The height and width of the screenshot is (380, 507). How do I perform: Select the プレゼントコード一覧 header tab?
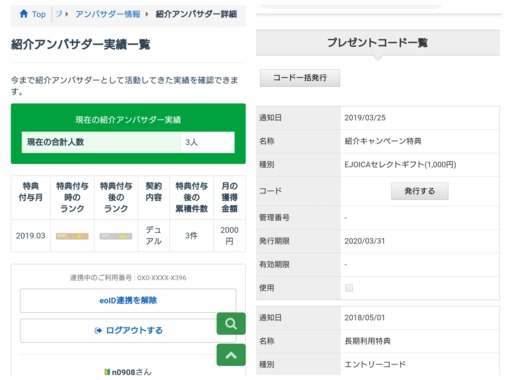(x=378, y=43)
